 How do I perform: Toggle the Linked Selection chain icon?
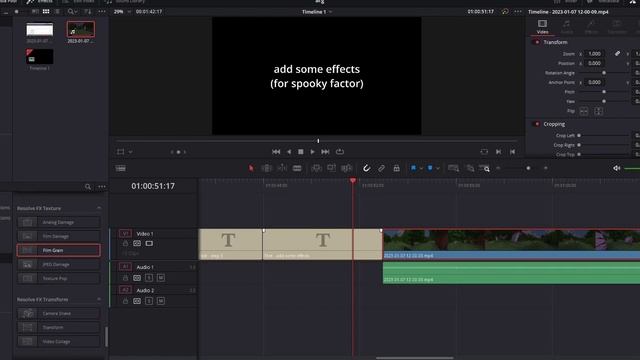[381, 168]
